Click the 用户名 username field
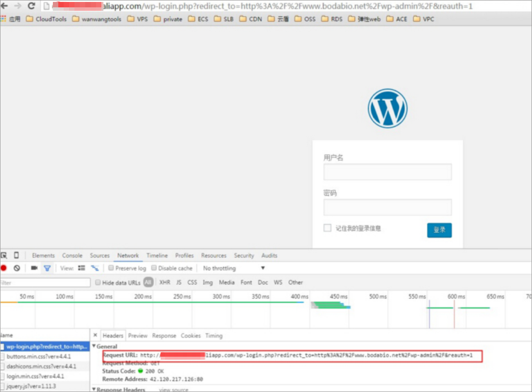Viewport: 532px width, 392px height. click(x=387, y=172)
